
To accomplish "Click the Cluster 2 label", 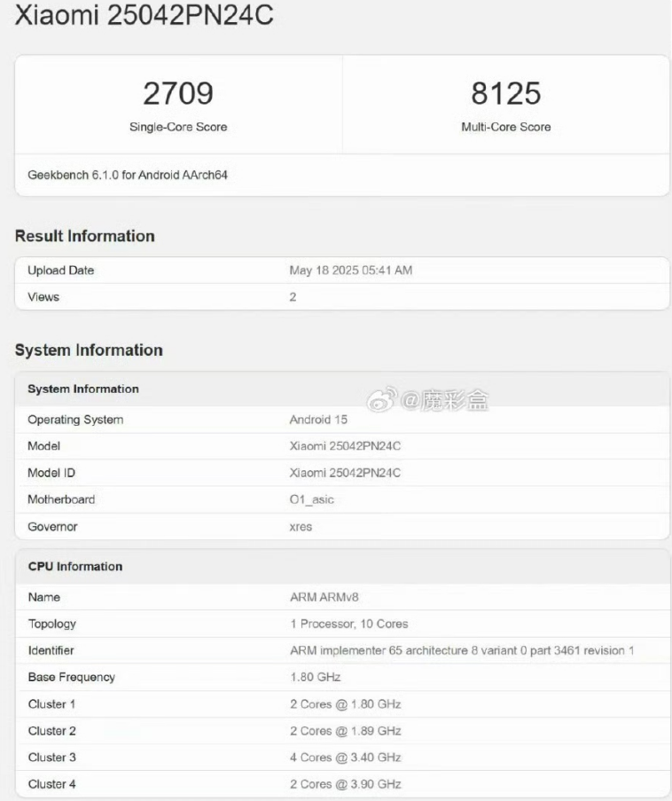I will [52, 731].
